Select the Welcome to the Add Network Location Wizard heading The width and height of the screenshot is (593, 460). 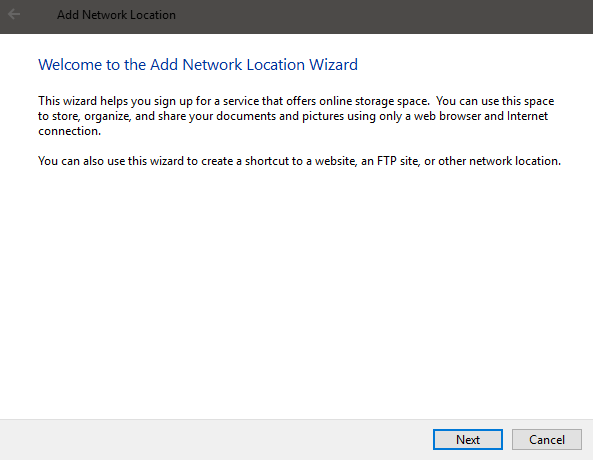point(198,65)
